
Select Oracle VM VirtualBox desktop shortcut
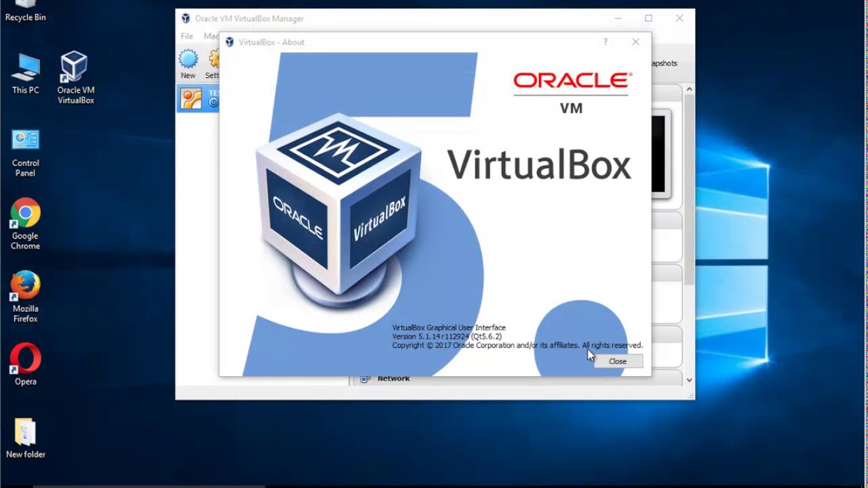(x=75, y=78)
